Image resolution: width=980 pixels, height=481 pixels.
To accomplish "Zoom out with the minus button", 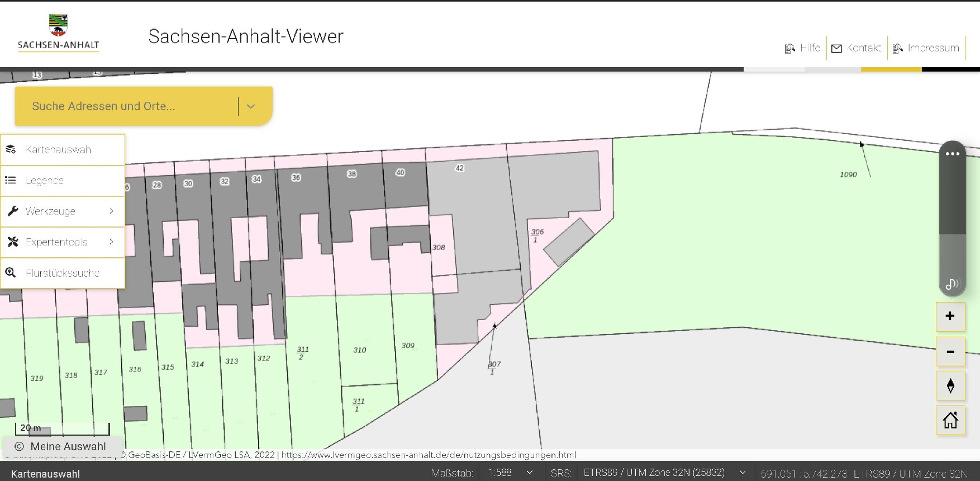I will point(950,352).
